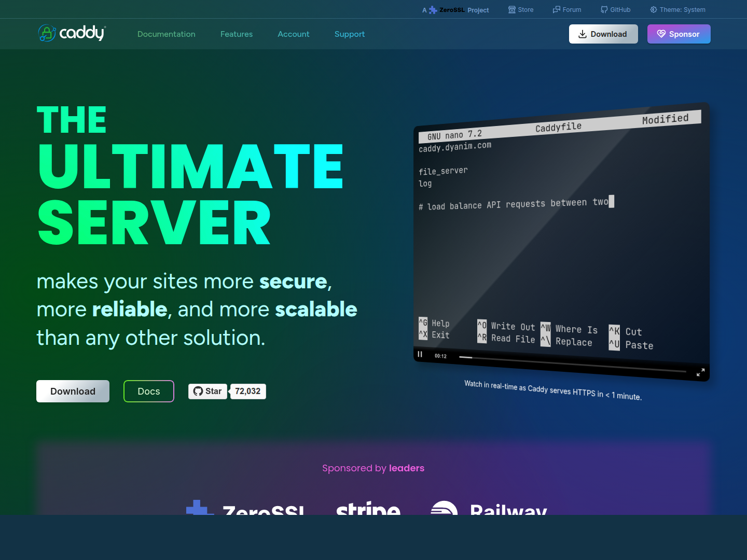The width and height of the screenshot is (747, 560).
Task: Click the Caddy logo
Action: [x=72, y=33]
